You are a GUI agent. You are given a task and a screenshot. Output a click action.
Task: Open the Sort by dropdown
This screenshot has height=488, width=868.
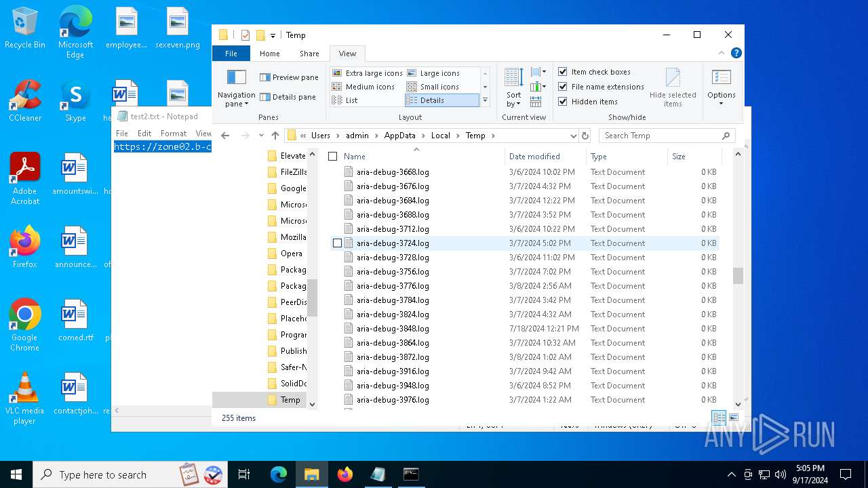tap(514, 87)
